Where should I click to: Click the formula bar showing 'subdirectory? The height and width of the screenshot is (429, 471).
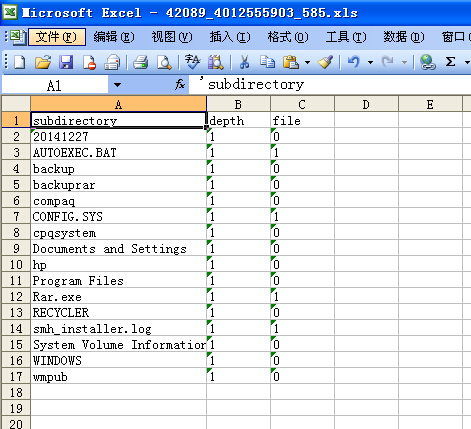(329, 85)
